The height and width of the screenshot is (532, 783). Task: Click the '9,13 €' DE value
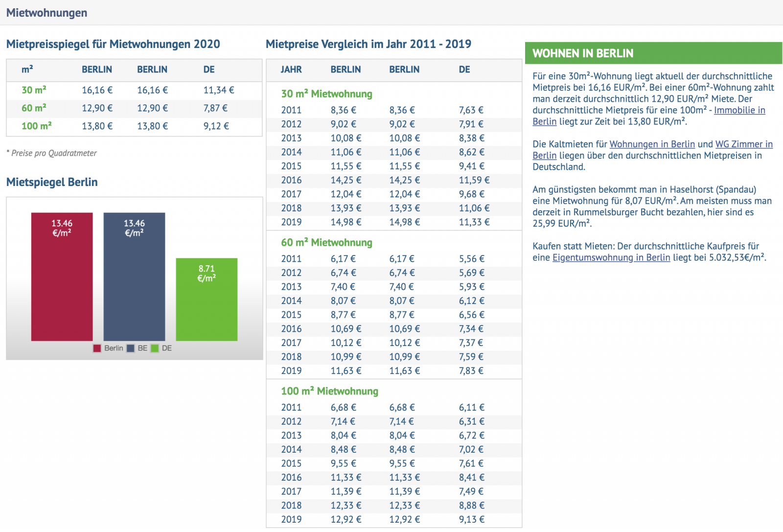472,520
